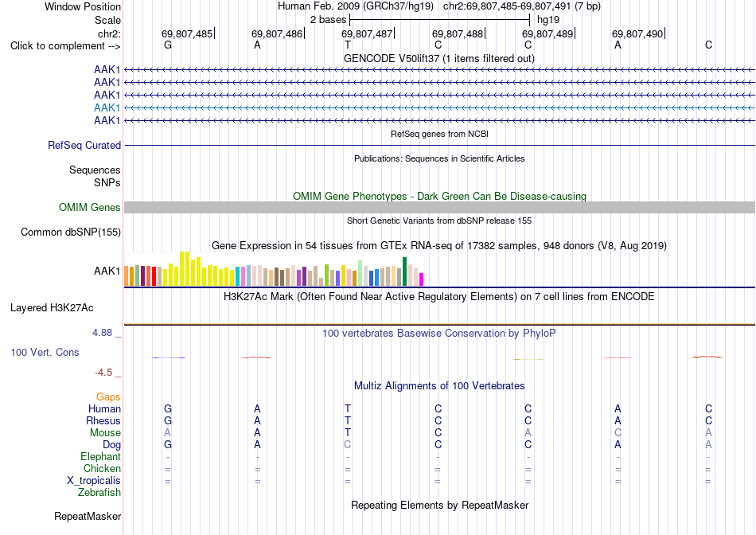The width and height of the screenshot is (756, 535).
Task: Click the '2 bases' scale bar text
Action: pyautogui.click(x=328, y=20)
